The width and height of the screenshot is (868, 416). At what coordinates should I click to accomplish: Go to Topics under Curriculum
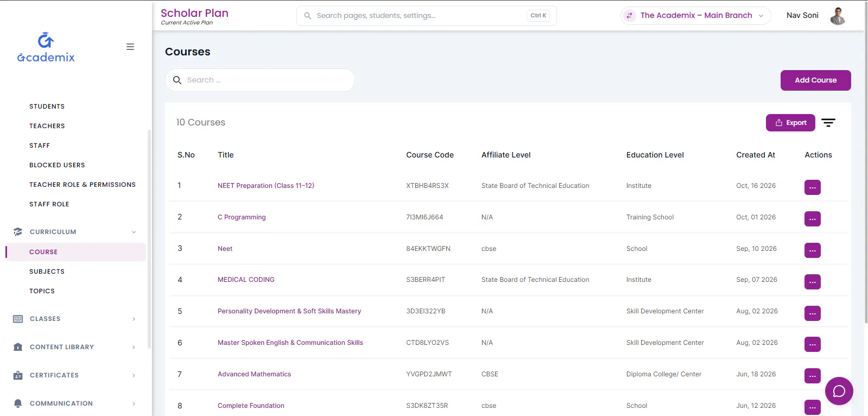pyautogui.click(x=42, y=291)
